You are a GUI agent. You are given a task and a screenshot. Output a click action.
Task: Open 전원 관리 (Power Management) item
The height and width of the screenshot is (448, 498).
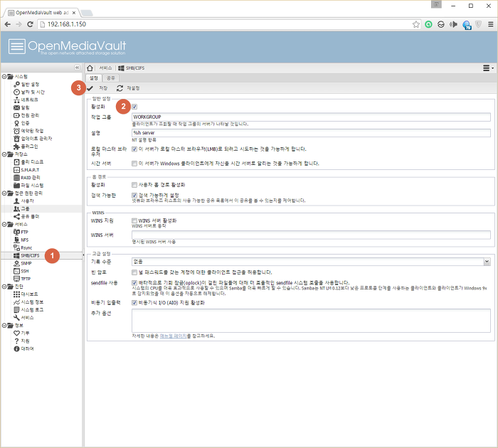pos(26,115)
